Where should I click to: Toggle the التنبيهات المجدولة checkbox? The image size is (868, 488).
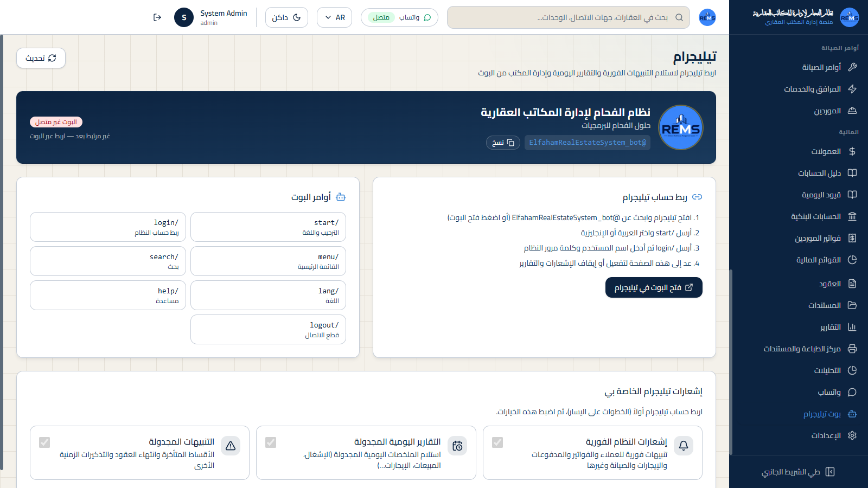(44, 442)
